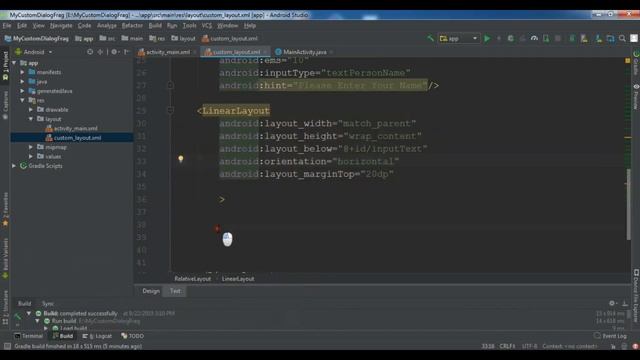The width and height of the screenshot is (640, 360).
Task: Close the custom_layout.xml tab
Action: [x=265, y=52]
